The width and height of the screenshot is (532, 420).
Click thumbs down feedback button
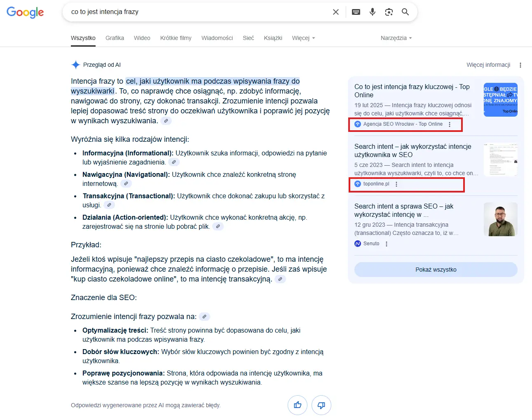[x=321, y=405]
